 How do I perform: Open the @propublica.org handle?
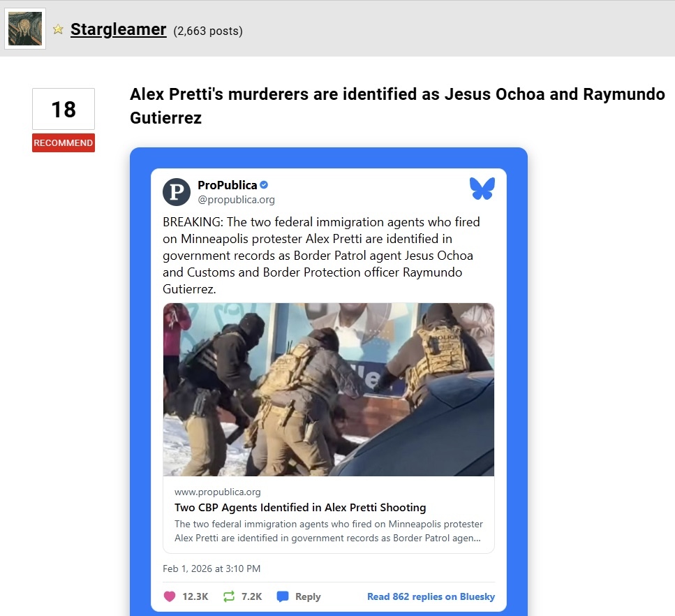[x=236, y=200]
